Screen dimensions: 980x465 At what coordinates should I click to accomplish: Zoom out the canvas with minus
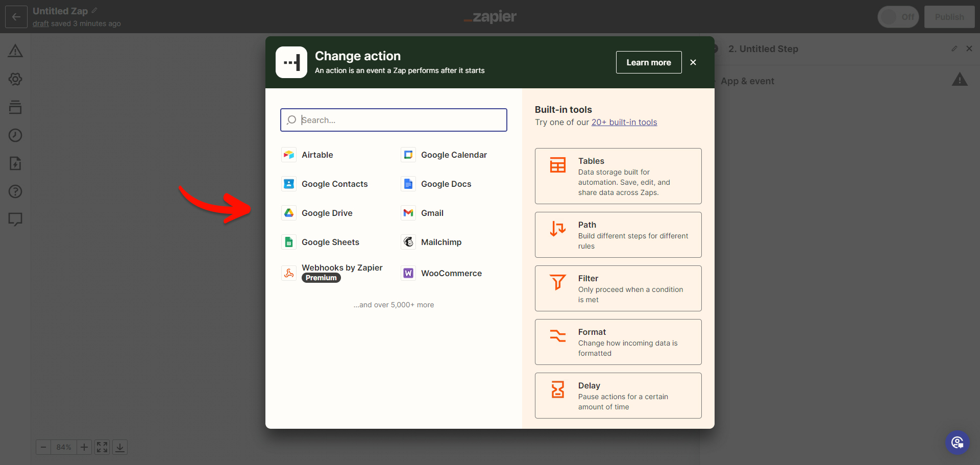click(43, 447)
